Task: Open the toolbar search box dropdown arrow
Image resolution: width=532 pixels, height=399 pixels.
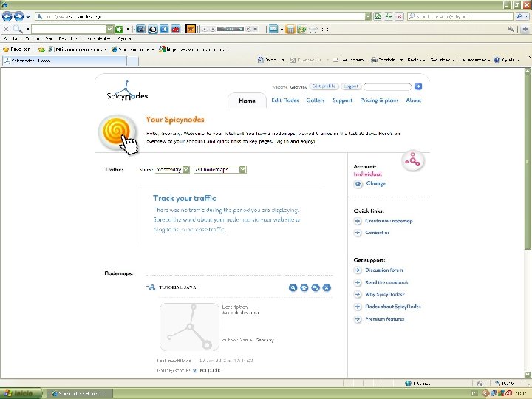Action: (109, 29)
